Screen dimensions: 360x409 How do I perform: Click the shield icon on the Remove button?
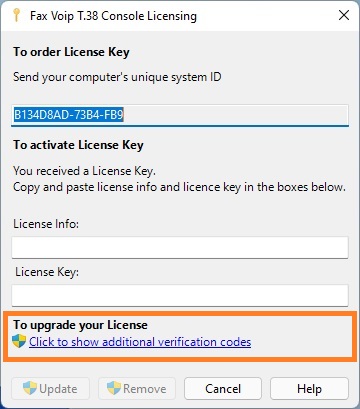[x=114, y=388]
